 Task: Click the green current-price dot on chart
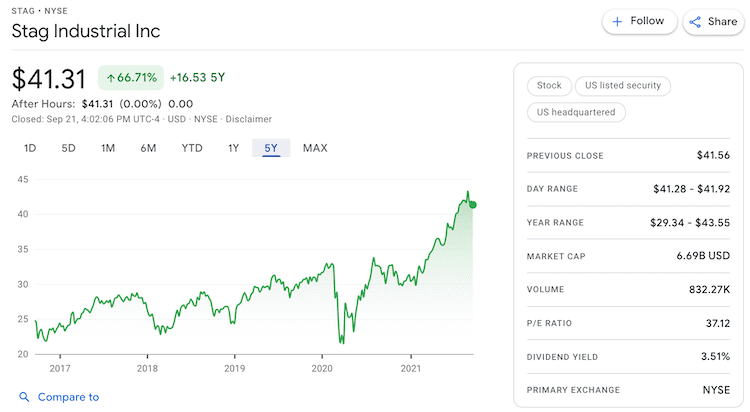[x=473, y=205]
